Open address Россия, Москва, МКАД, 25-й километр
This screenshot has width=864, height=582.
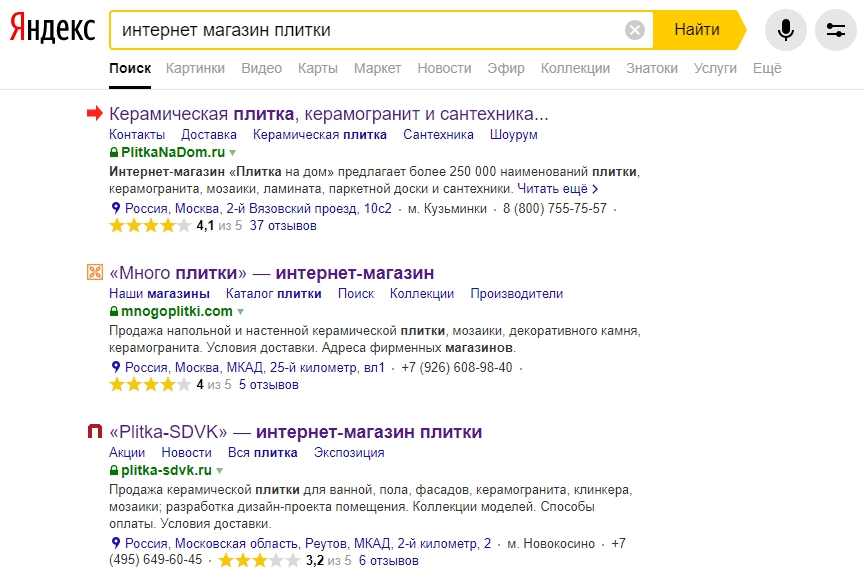click(255, 367)
